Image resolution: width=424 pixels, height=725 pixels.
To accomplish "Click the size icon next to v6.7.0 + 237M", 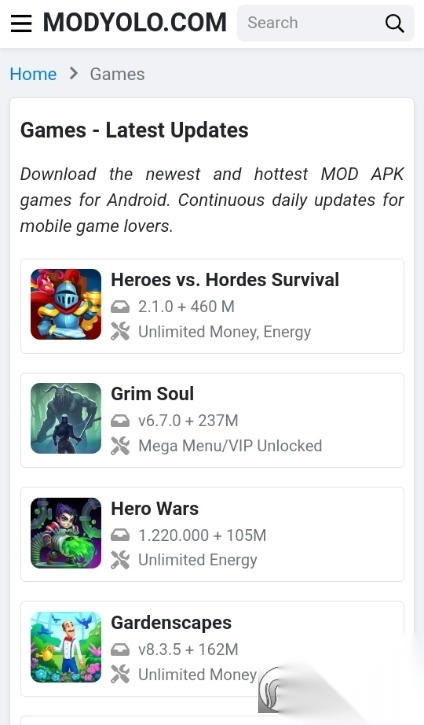I will pyautogui.click(x=120, y=421).
